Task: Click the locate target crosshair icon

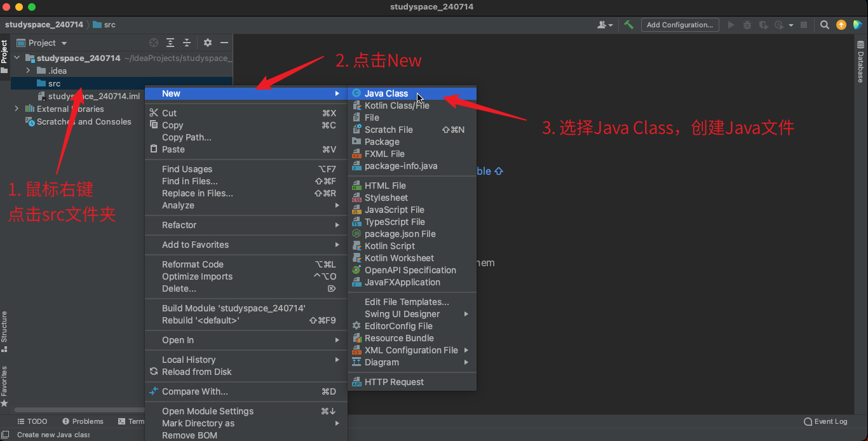Action: (x=153, y=43)
